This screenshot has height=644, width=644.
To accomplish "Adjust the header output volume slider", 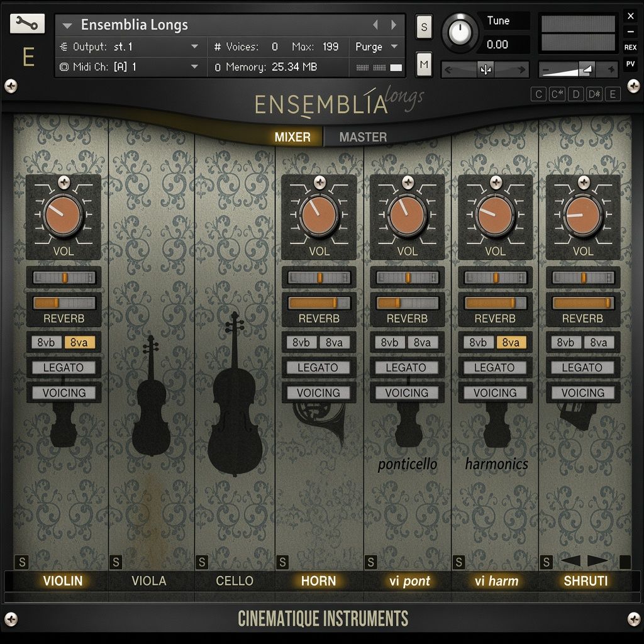I will pos(579,70).
